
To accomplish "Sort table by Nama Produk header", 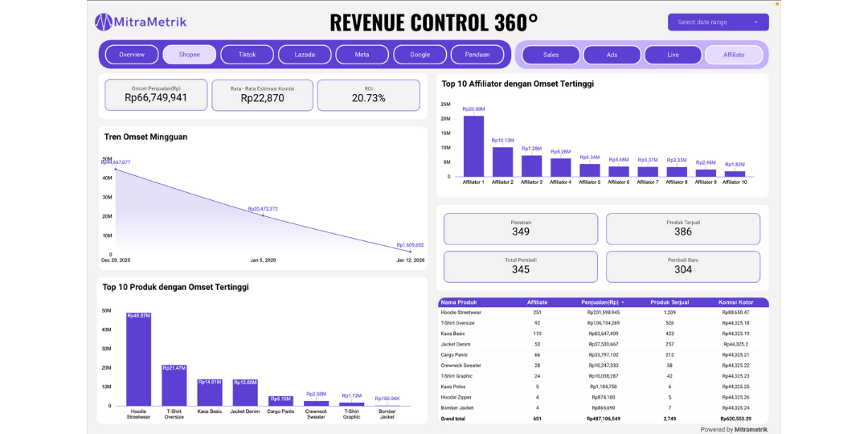I will point(459,302).
